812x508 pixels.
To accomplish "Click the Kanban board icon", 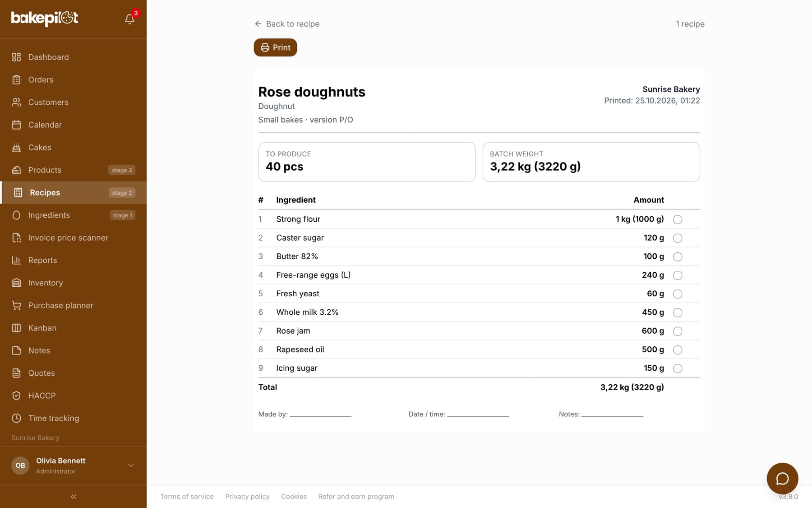I will click(x=16, y=328).
